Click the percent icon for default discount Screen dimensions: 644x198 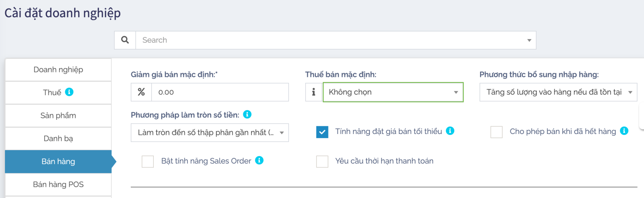coord(141,92)
